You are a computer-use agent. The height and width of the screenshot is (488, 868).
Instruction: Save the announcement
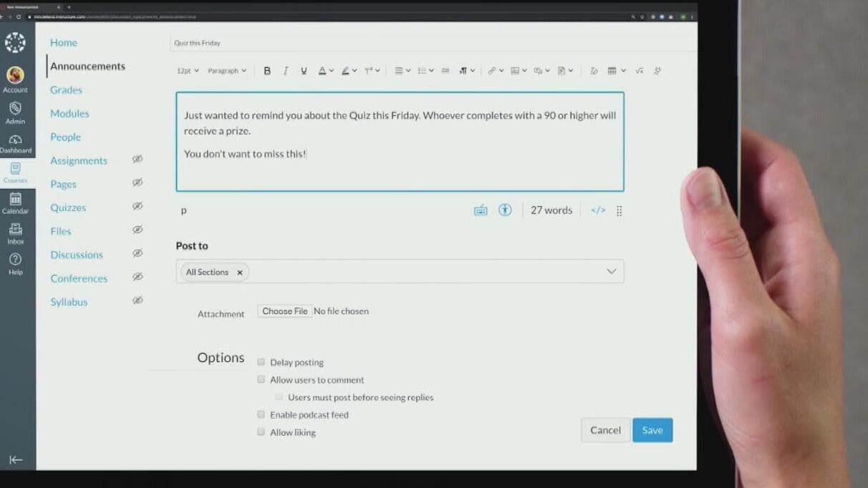(x=652, y=430)
